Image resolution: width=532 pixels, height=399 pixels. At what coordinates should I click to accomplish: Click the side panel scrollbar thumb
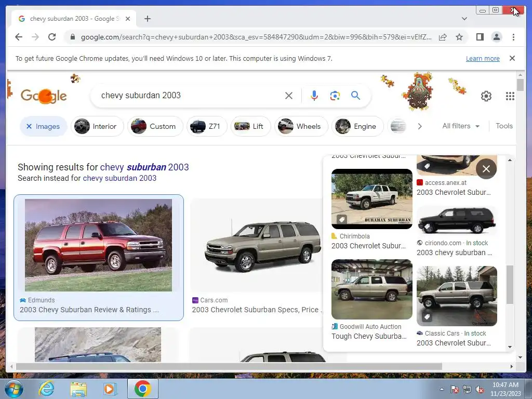(510, 285)
